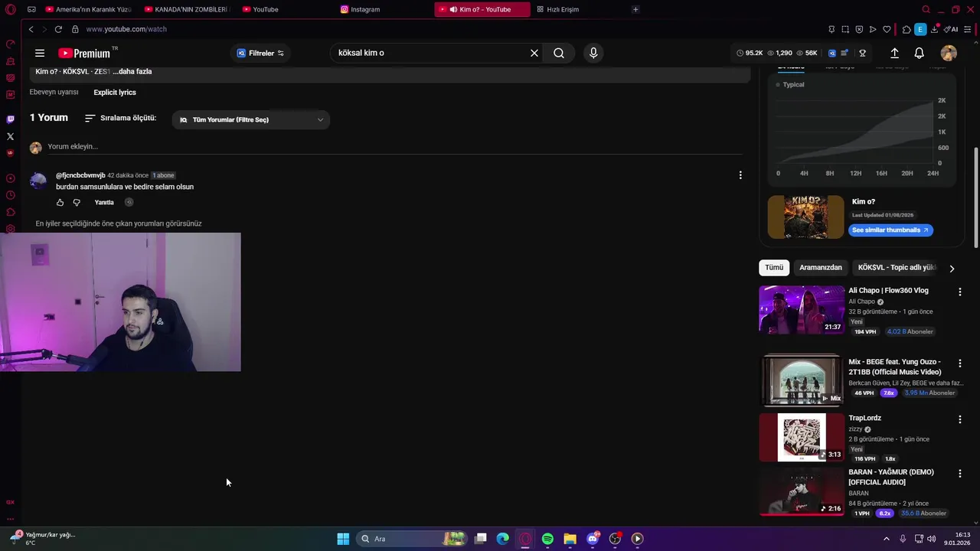Switch to the Instagram tab
Viewport: 980px width, 551px height.
pyautogui.click(x=383, y=9)
